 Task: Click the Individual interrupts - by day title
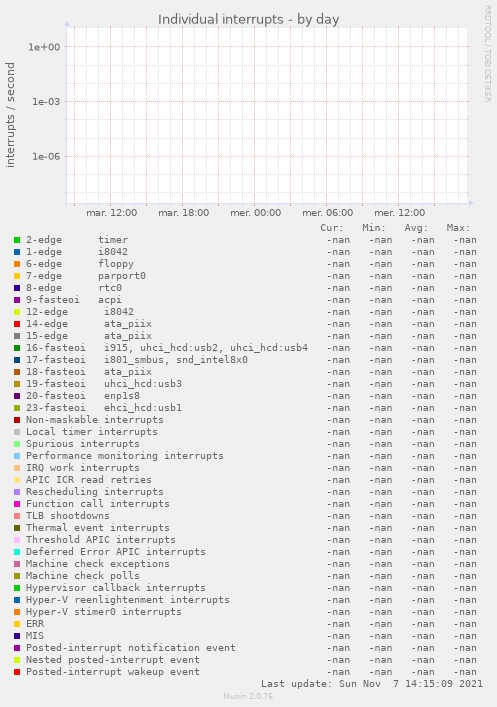tap(248, 19)
